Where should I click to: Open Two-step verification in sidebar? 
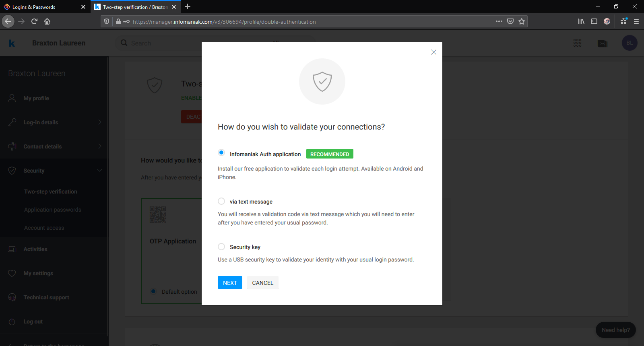[x=51, y=192]
